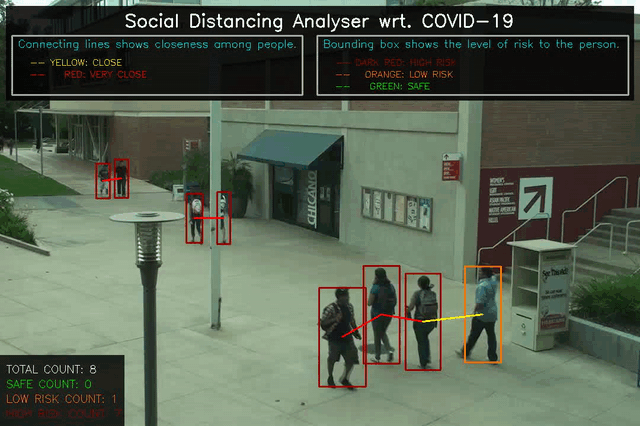Click the "HIGH RISK COUNT: 7" readout
This screenshot has height=426, width=640.
pos(64,413)
